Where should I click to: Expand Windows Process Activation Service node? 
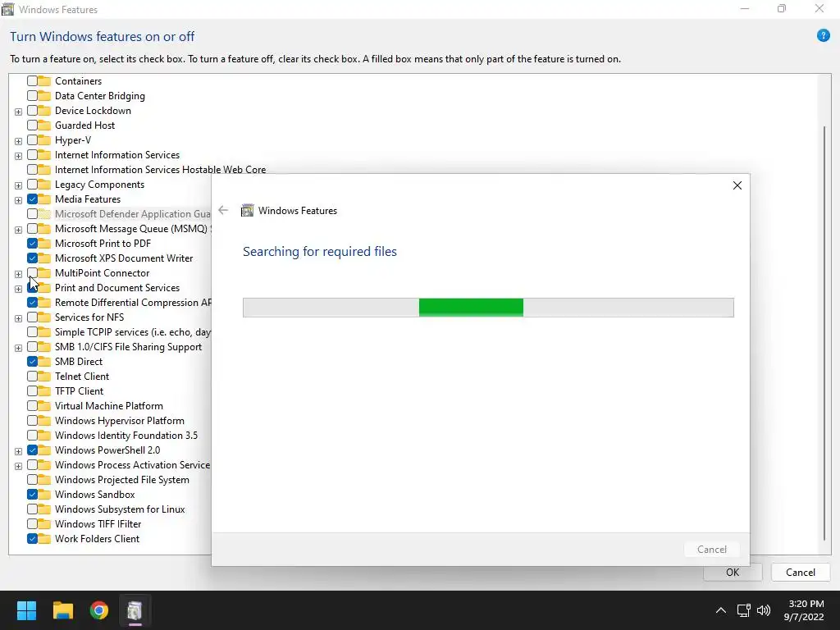(18, 466)
